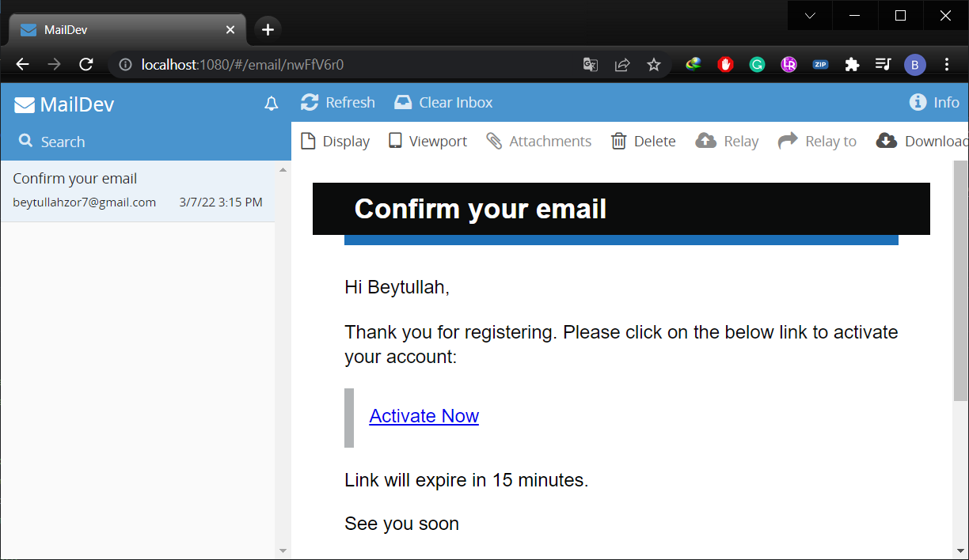Click the Delete email trash icon

pos(619,140)
